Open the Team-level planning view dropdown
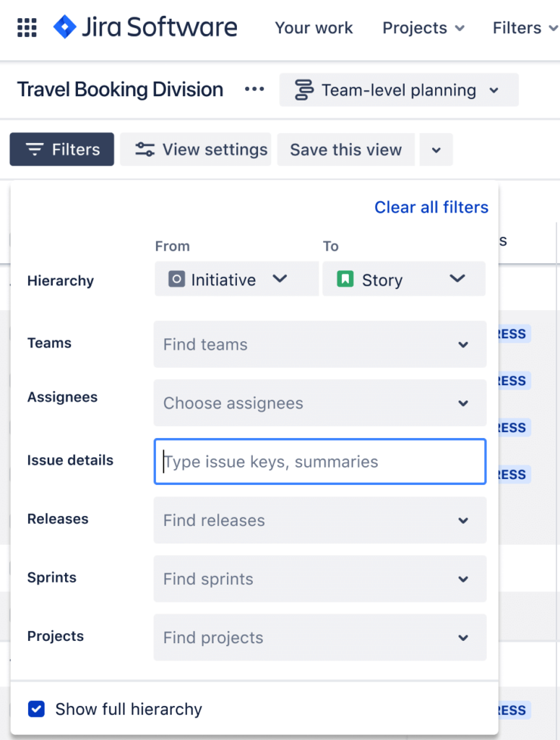560x740 pixels. pos(399,90)
